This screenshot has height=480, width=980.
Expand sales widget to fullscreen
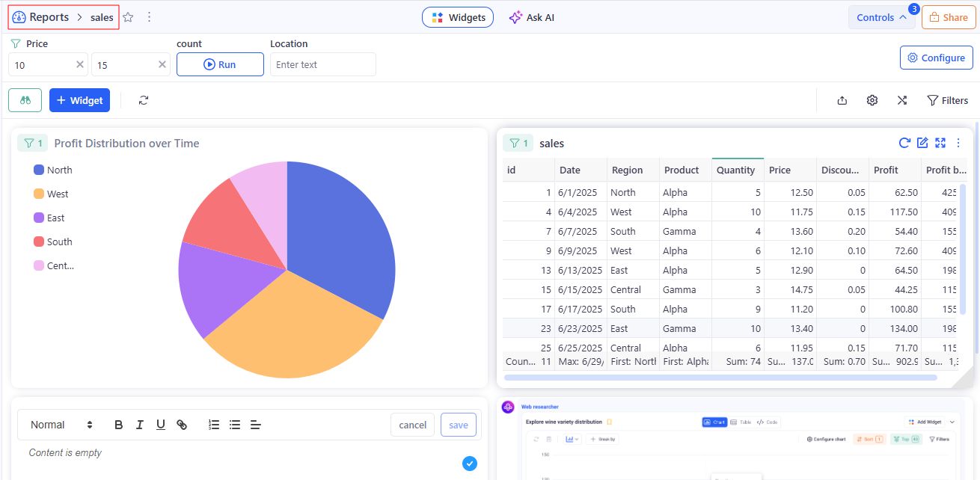tap(940, 143)
